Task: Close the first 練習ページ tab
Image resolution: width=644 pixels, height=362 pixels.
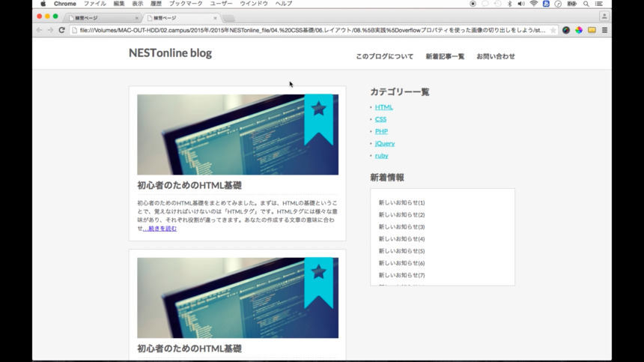Action: 137,18
